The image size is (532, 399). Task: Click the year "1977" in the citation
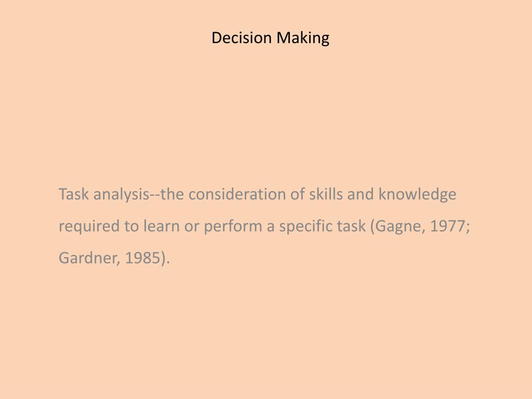(x=447, y=226)
